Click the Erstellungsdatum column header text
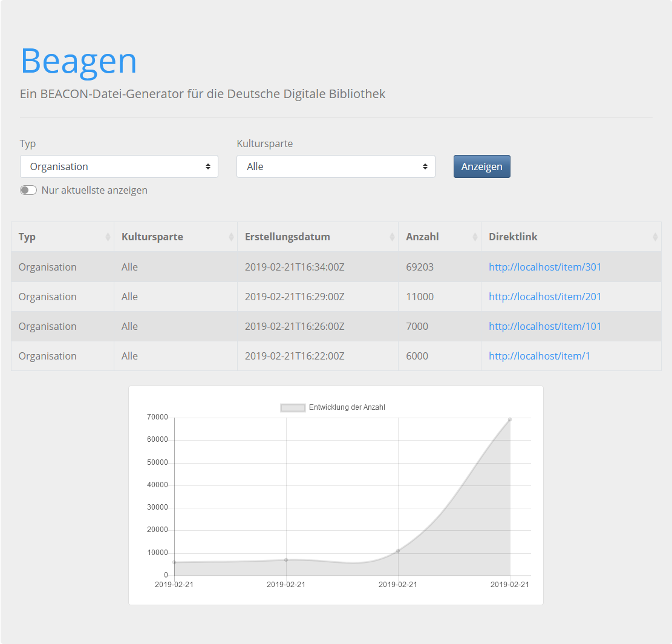Image resolution: width=672 pixels, height=644 pixels. coord(287,237)
